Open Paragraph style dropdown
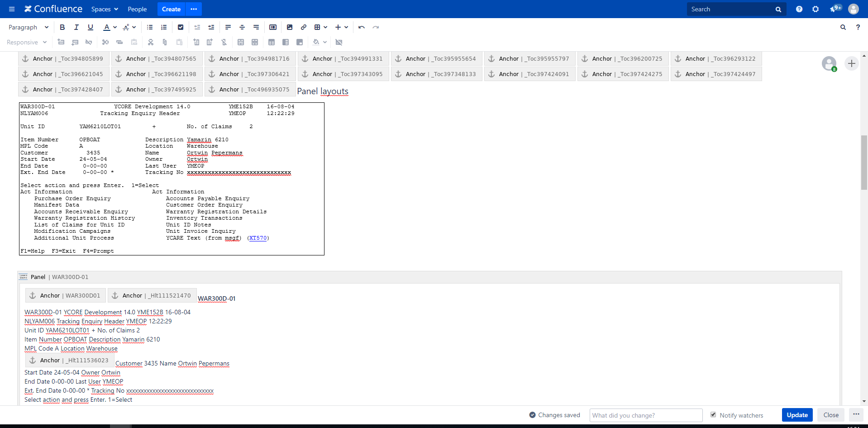 click(29, 27)
